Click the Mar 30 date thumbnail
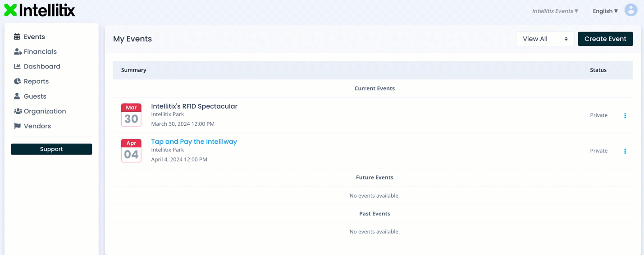Image resolution: width=644 pixels, height=255 pixels. (131, 115)
